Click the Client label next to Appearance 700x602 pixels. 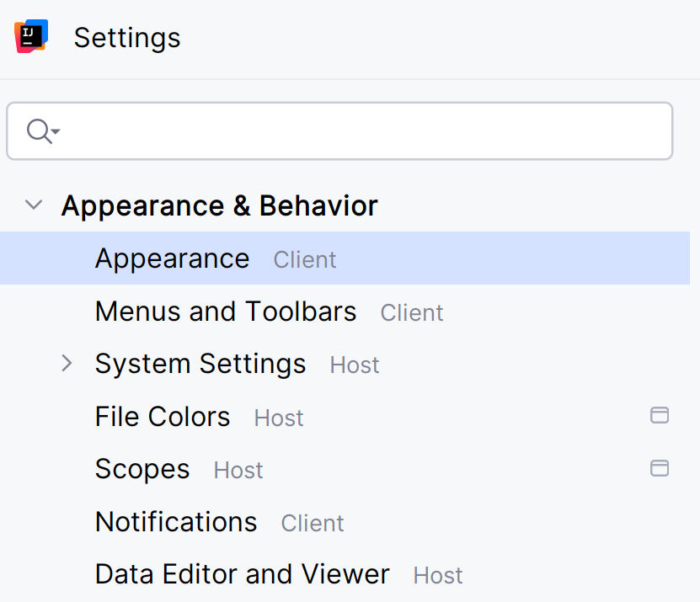click(x=304, y=260)
